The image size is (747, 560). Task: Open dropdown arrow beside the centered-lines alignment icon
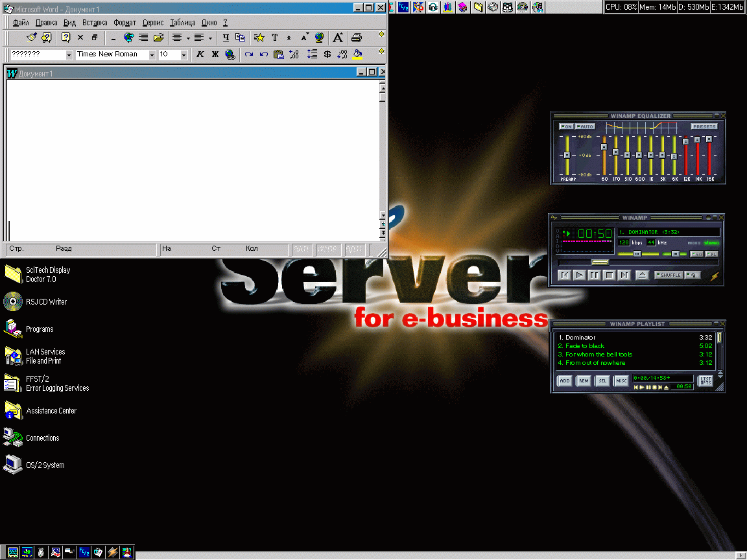[x=188, y=38]
